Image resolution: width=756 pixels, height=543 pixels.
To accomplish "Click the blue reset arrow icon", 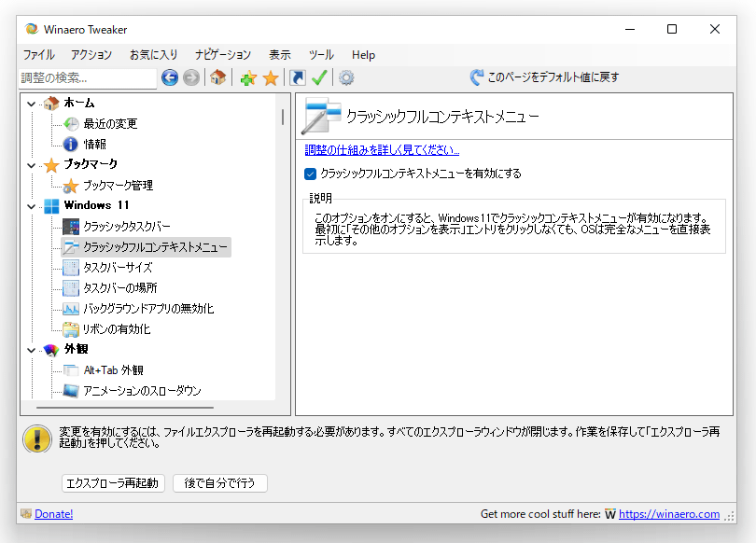I will pyautogui.click(x=476, y=77).
